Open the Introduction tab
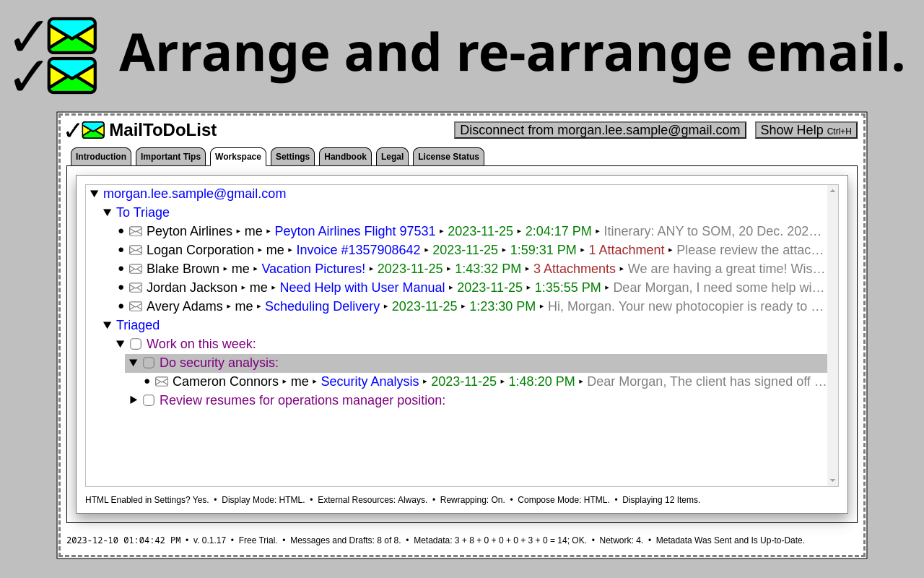Viewport: 924px width, 578px height. (101, 157)
